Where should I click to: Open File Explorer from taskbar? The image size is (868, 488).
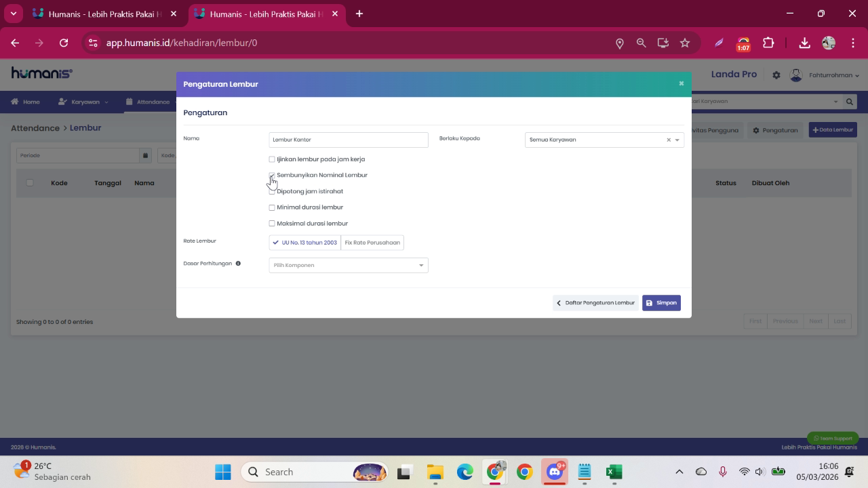pos(435,472)
